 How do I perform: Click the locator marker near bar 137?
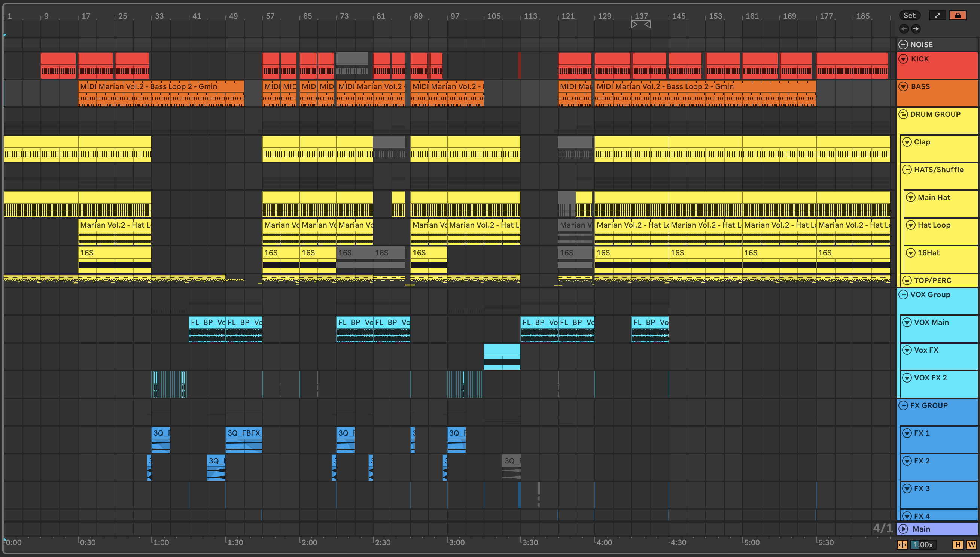point(641,24)
